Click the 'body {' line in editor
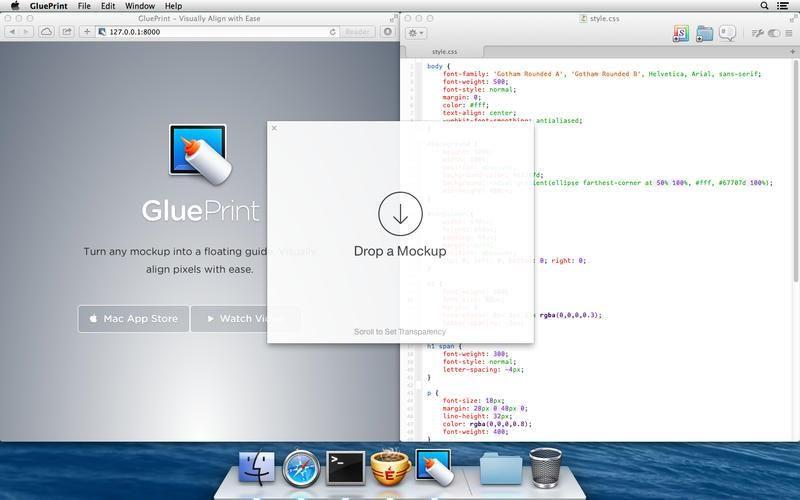Viewport: 800px width, 500px height. pyautogui.click(x=438, y=66)
